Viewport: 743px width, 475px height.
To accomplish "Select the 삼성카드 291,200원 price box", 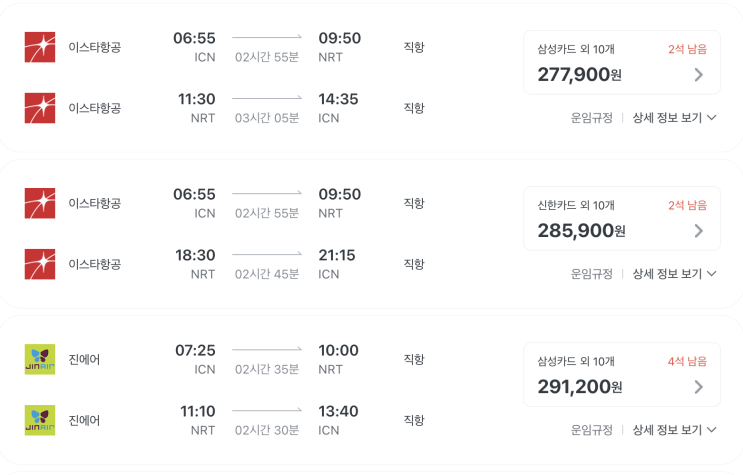I will click(x=620, y=374).
